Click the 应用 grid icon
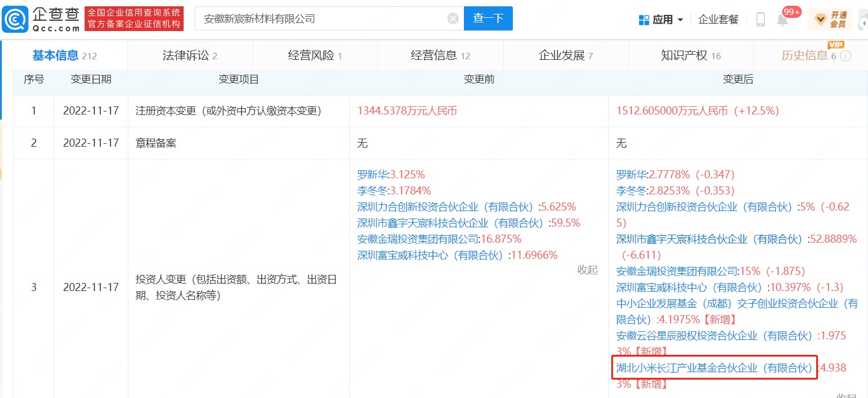 coord(644,20)
